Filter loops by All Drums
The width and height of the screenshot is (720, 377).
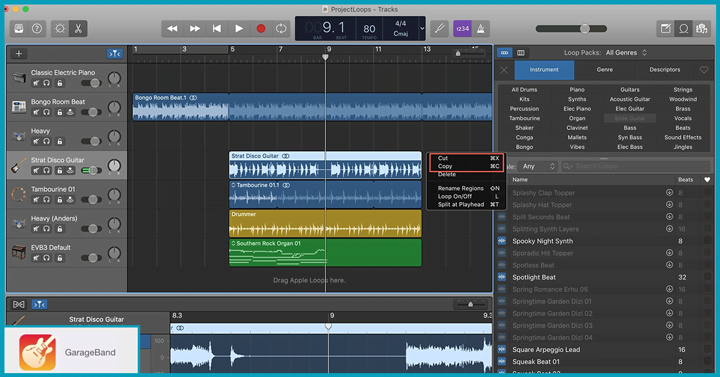[x=524, y=90]
